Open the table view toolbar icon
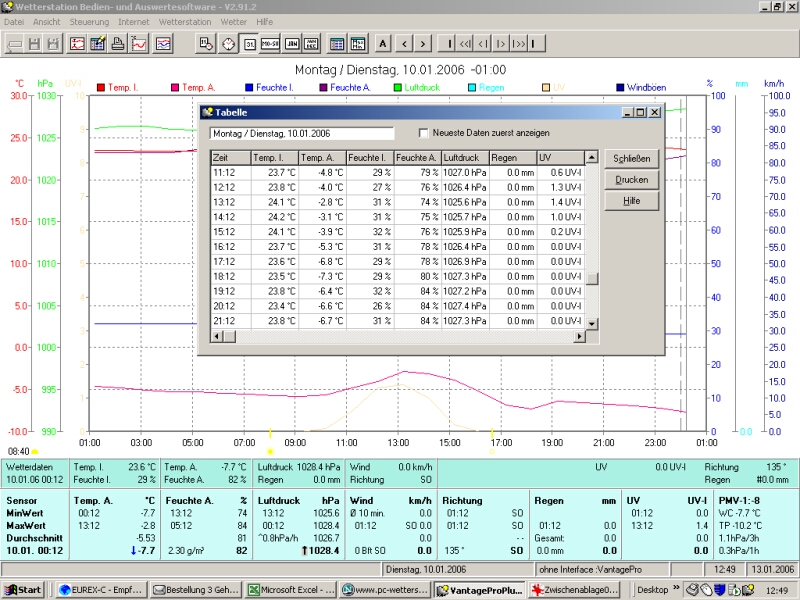The image size is (800, 600). click(336, 44)
